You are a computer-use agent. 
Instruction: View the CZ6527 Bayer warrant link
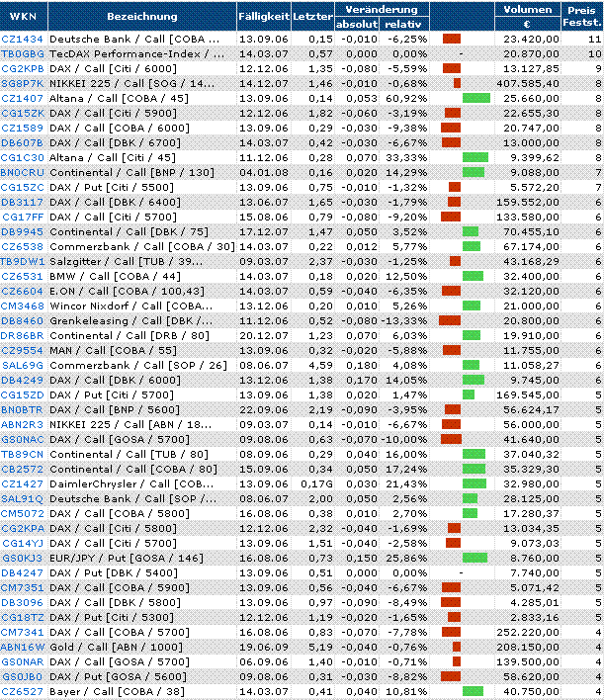coord(23,691)
